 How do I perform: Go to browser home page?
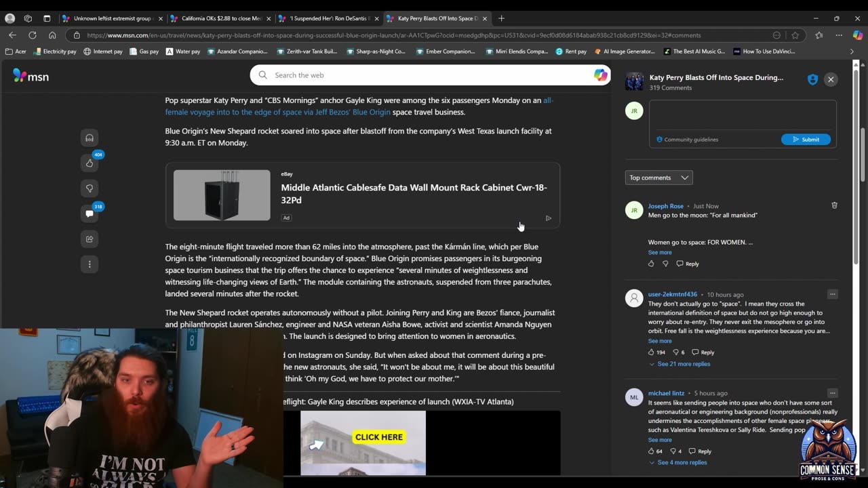[x=52, y=35]
